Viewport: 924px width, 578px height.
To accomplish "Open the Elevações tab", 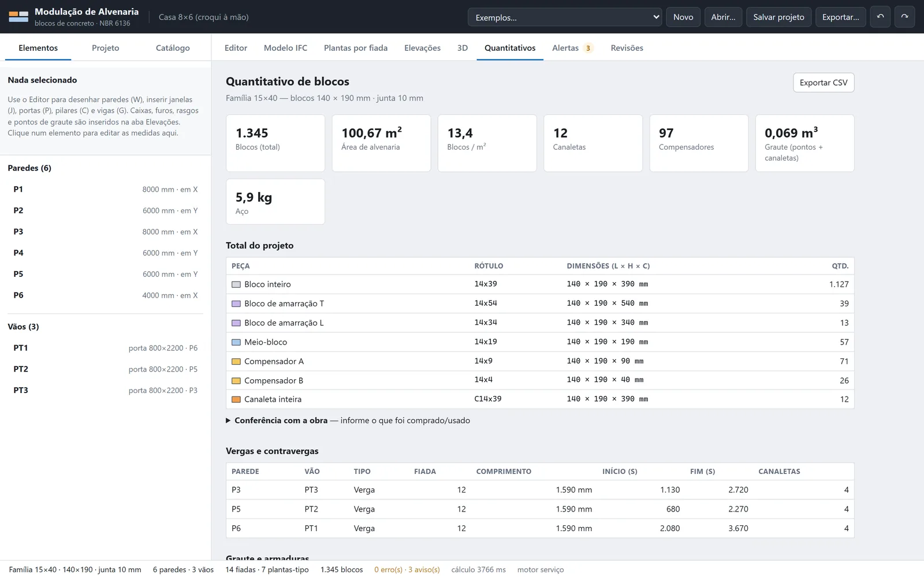I will (422, 48).
